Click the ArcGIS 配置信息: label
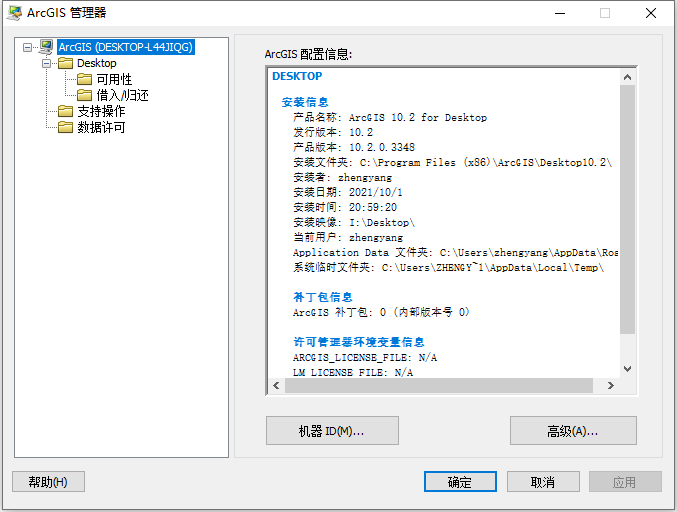The height and width of the screenshot is (512, 677). coord(308,54)
